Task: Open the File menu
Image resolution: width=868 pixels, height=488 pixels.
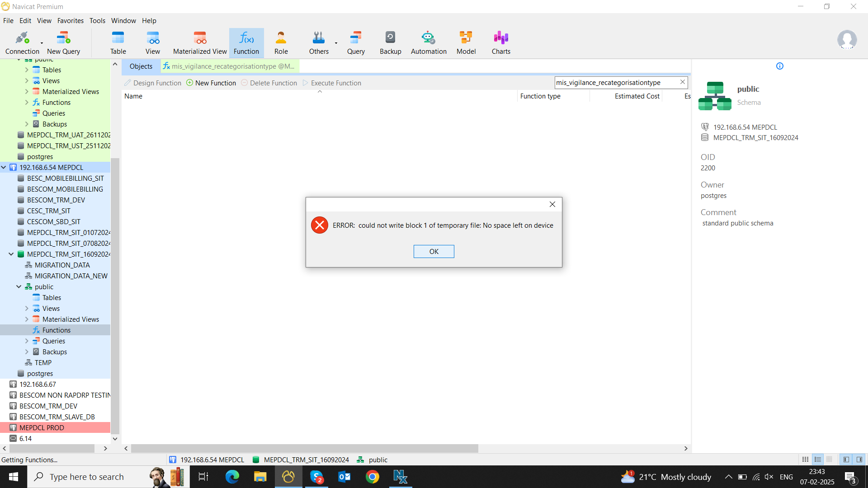Action: (x=8, y=21)
